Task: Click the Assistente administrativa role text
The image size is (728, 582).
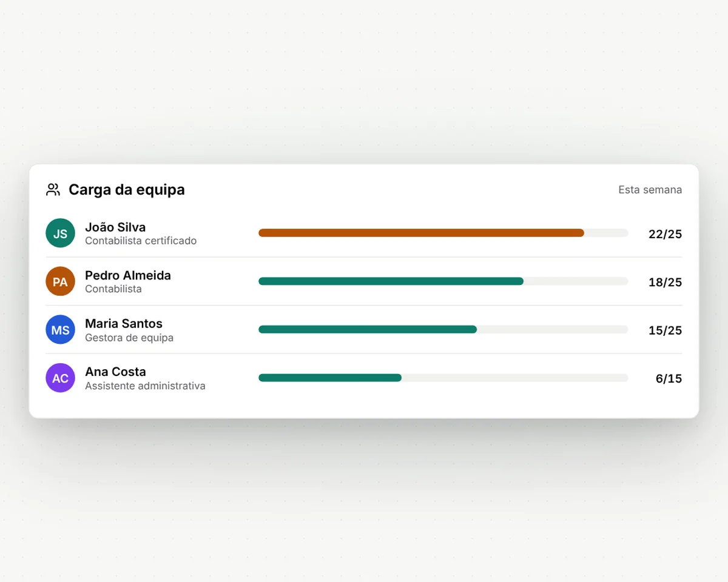Action: (x=145, y=386)
